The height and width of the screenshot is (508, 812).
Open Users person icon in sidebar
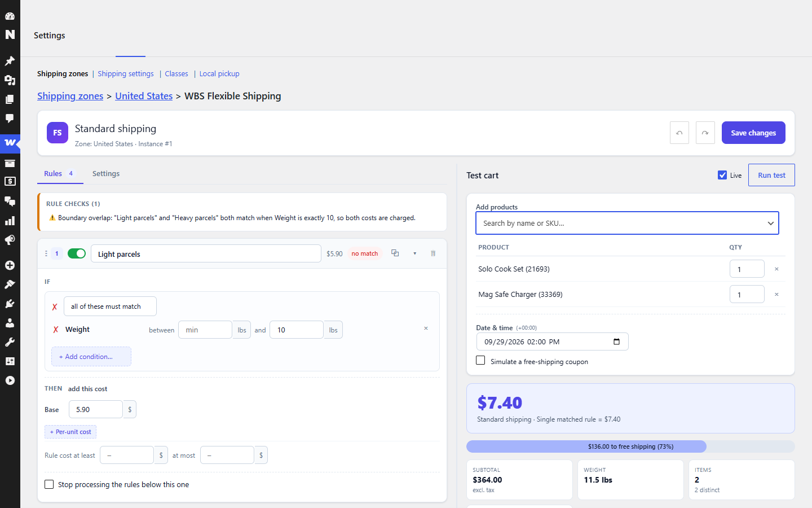pos(10,323)
